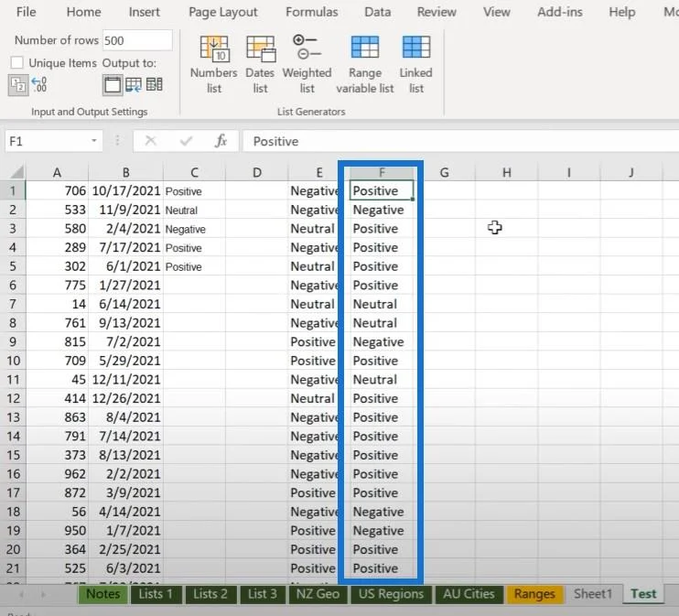The width and height of the screenshot is (679, 616).
Task: Select cell E12 containing Neutral
Action: pos(314,398)
